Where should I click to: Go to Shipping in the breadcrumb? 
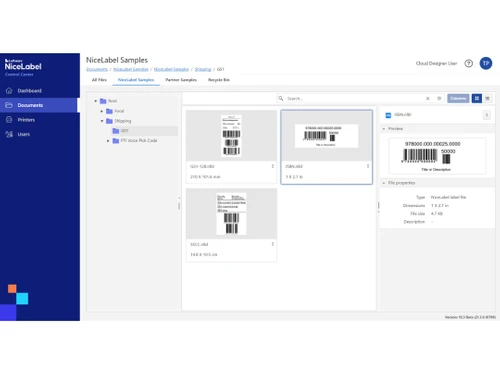pos(203,69)
